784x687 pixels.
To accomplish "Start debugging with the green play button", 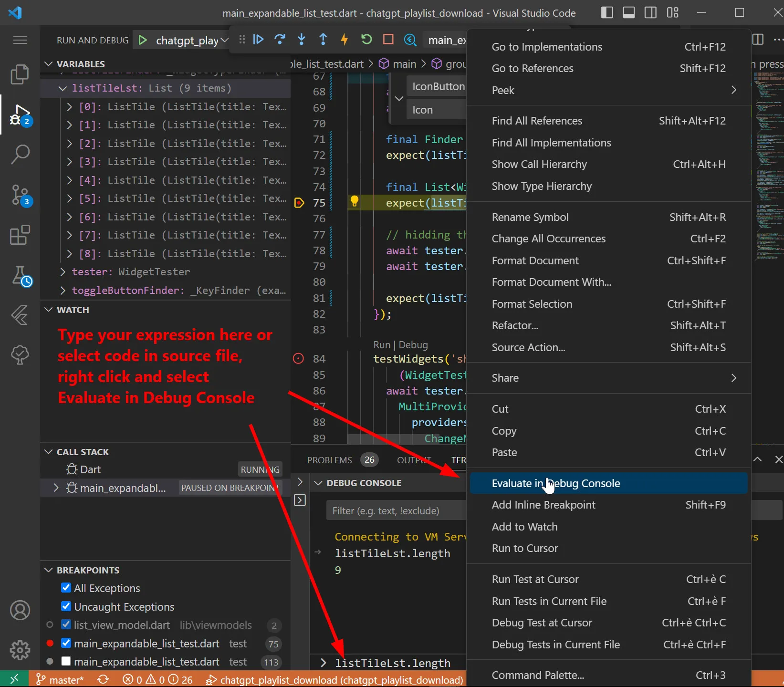I will 142,40.
